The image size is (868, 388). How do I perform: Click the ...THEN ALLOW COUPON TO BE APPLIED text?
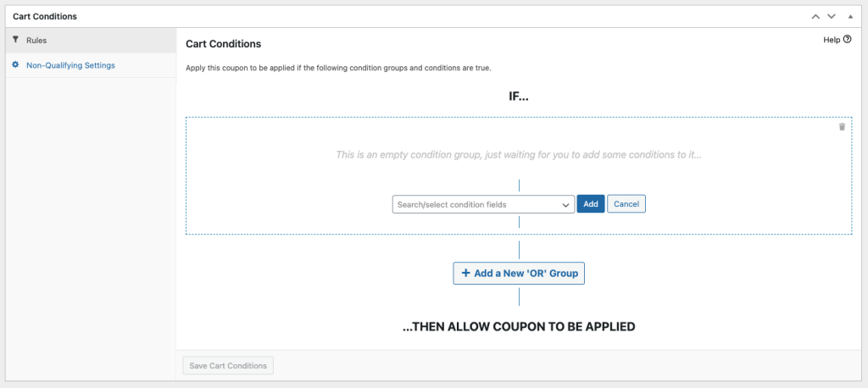coord(519,327)
